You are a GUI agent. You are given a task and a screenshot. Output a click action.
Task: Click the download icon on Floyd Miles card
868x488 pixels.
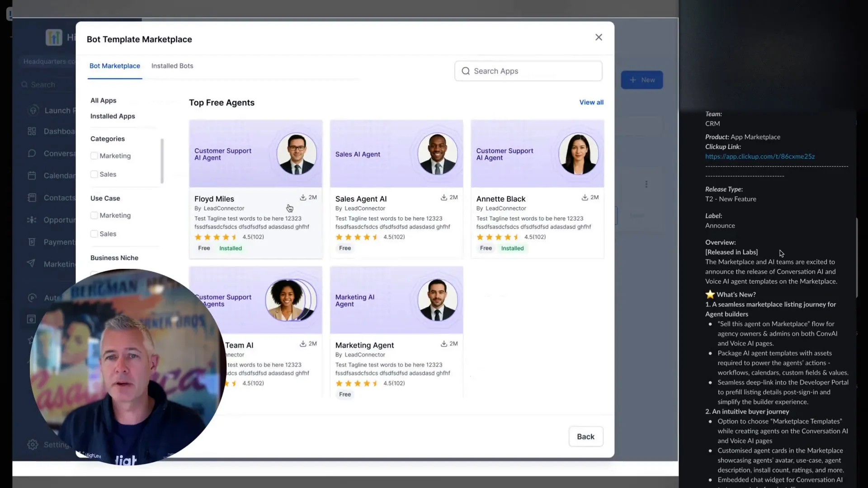click(303, 197)
